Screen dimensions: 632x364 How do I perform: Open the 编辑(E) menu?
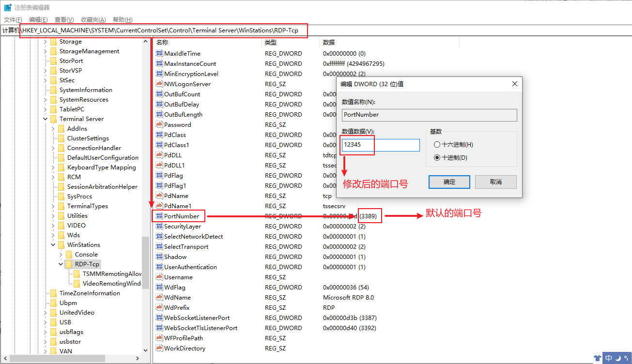pos(38,19)
